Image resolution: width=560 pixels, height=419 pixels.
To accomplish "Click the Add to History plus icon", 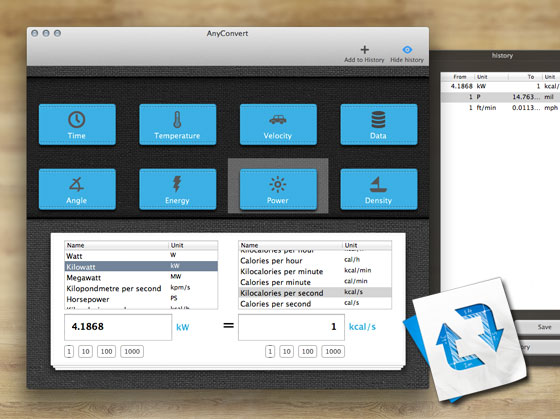I will click(x=364, y=50).
